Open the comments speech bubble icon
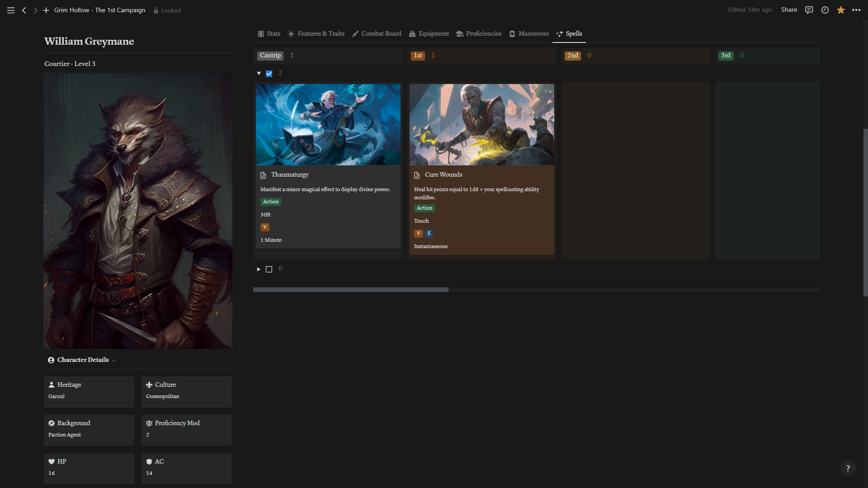The width and height of the screenshot is (868, 488). tap(809, 10)
